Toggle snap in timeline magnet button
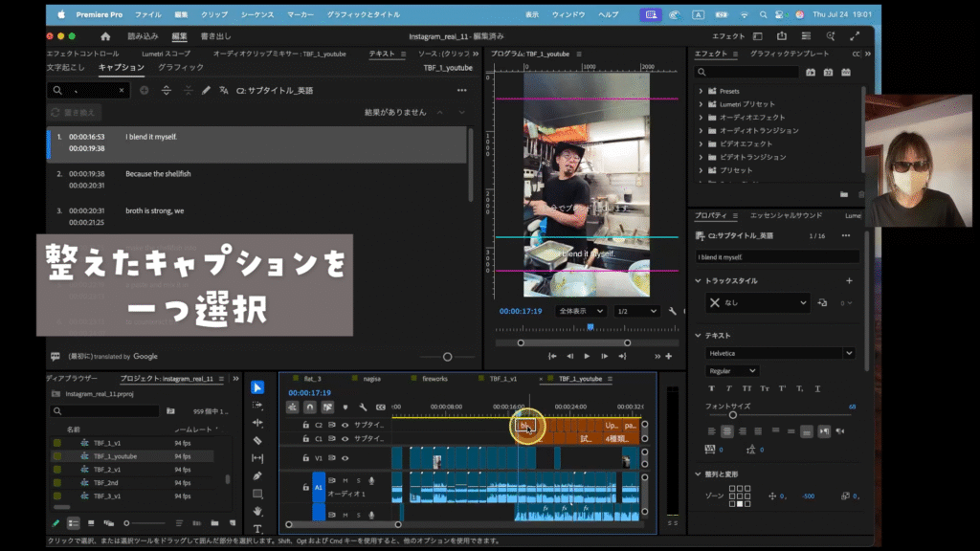980x551 pixels. [x=310, y=408]
